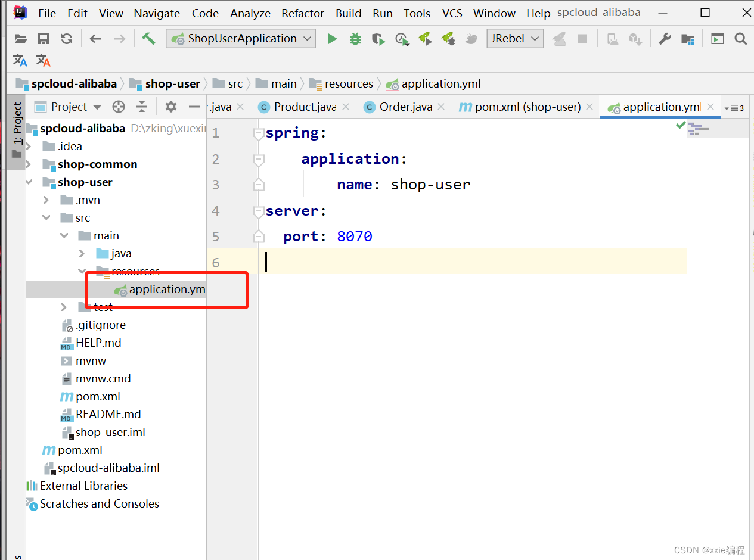Open the Project view selector dropdown
Viewport: 754px width, 560px height.
point(69,107)
